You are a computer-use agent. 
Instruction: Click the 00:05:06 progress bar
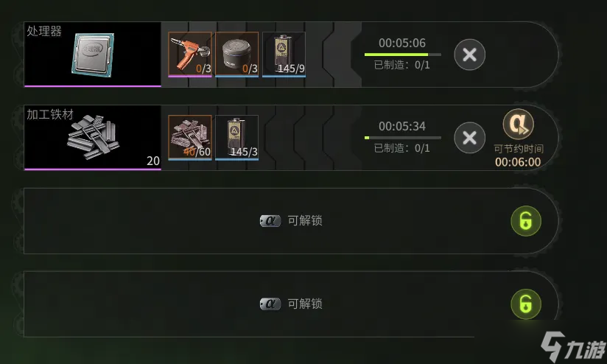[403, 55]
